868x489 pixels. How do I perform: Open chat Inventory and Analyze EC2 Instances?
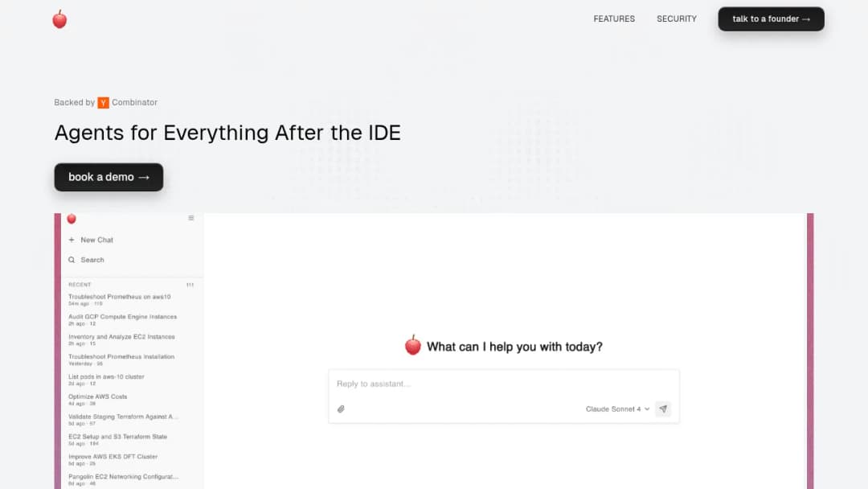(x=121, y=339)
